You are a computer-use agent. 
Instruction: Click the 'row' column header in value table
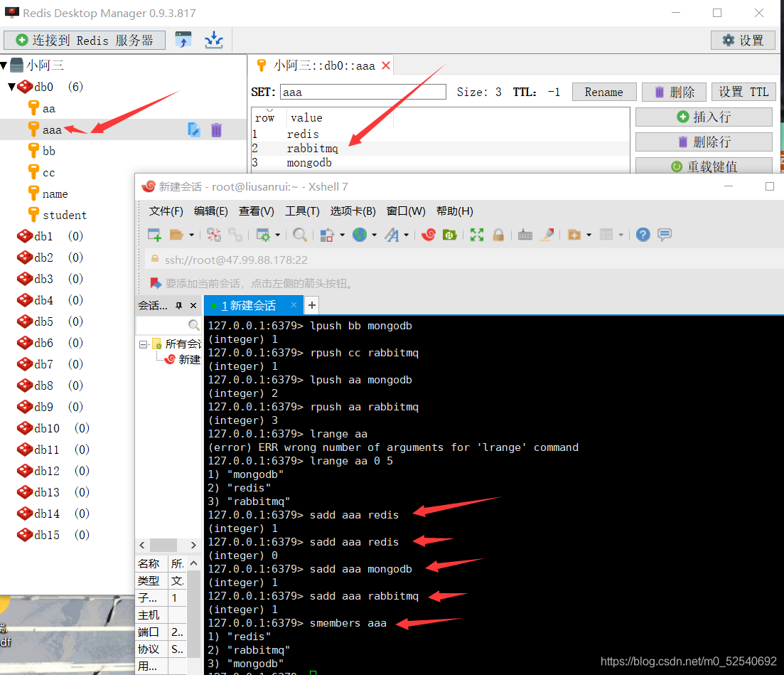coord(264,118)
